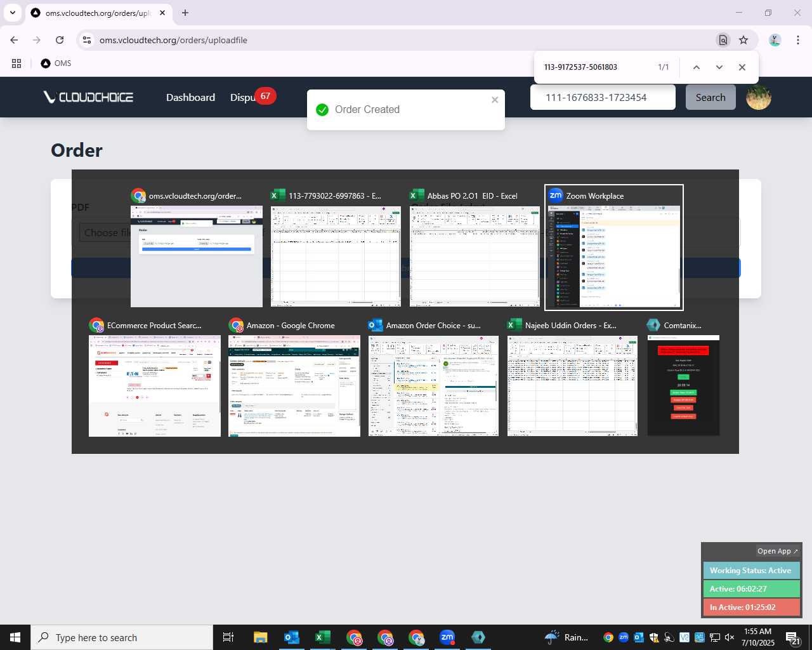Open the user profile picture in header
This screenshot has width=812, height=650.
click(758, 97)
